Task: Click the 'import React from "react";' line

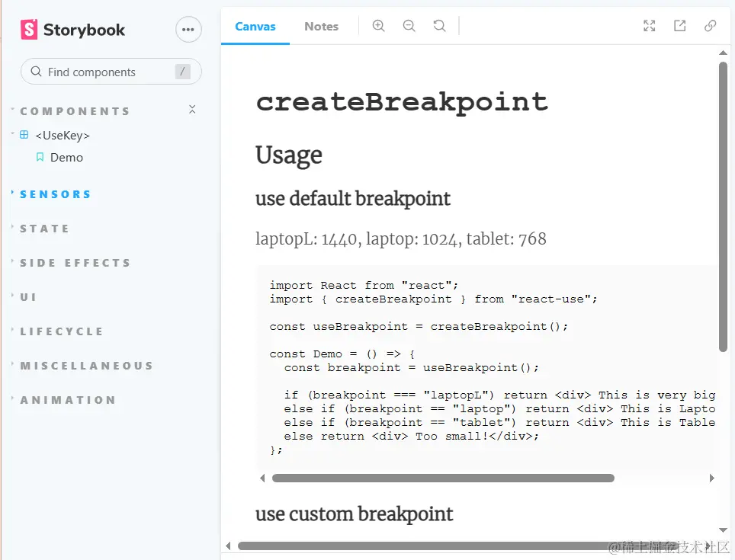Action: click(x=364, y=285)
